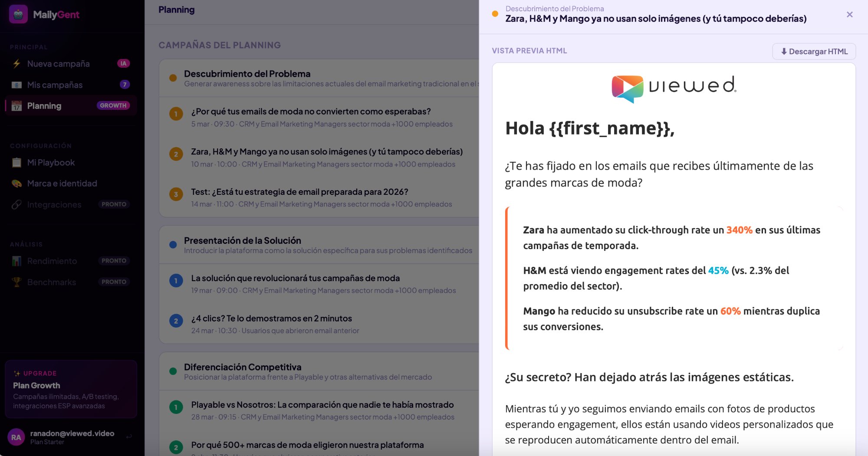Click the Presentación de la Solución phase header
Image resolution: width=868 pixels, height=456 pixels.
[x=319, y=245]
